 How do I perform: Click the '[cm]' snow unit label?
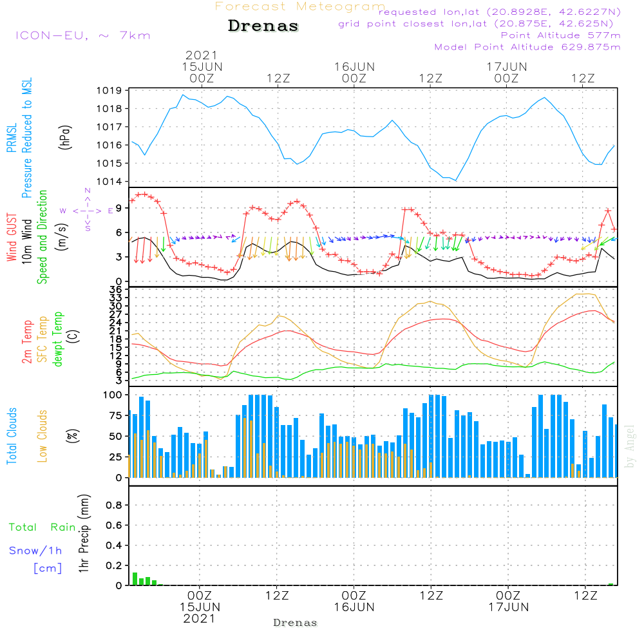[x=48, y=569]
